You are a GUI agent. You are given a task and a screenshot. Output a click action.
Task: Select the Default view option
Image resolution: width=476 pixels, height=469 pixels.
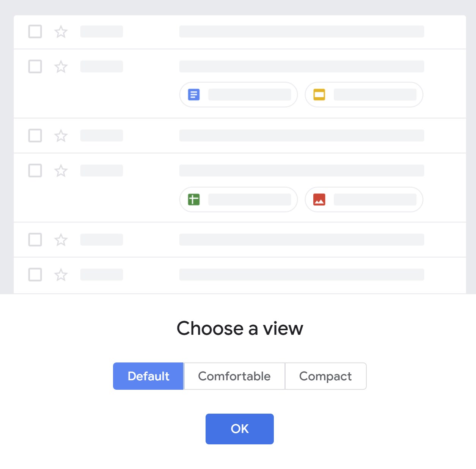pyautogui.click(x=148, y=376)
